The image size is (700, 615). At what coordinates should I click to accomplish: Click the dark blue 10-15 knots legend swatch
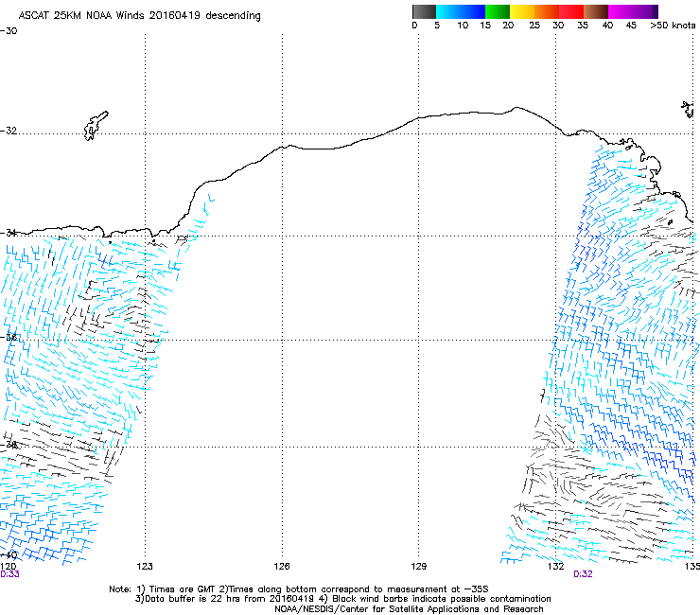[473, 11]
